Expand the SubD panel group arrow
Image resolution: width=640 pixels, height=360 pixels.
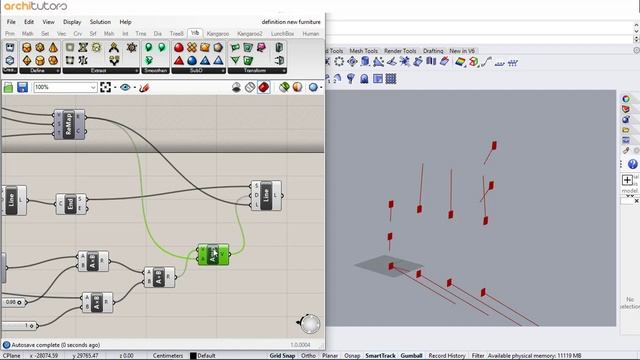point(222,71)
